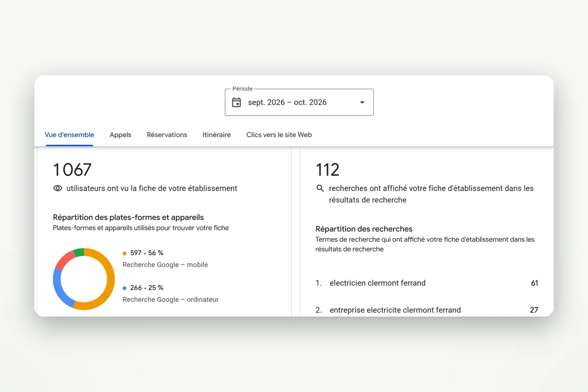Select the electricien clermont ferrand search term
The height and width of the screenshot is (392, 588).
pyautogui.click(x=377, y=283)
